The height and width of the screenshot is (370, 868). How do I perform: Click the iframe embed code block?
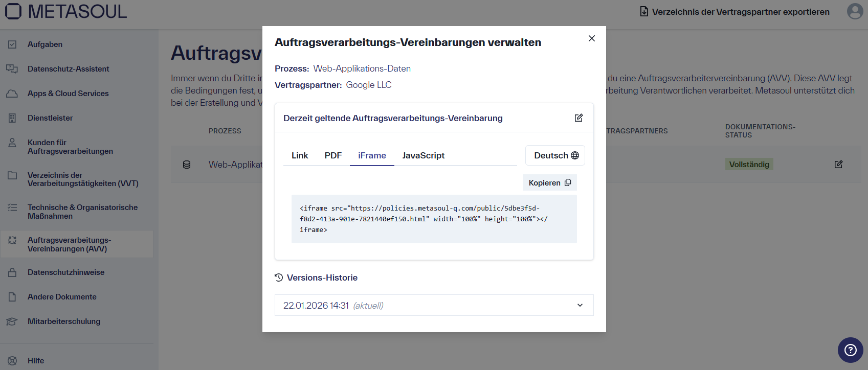[434, 219]
